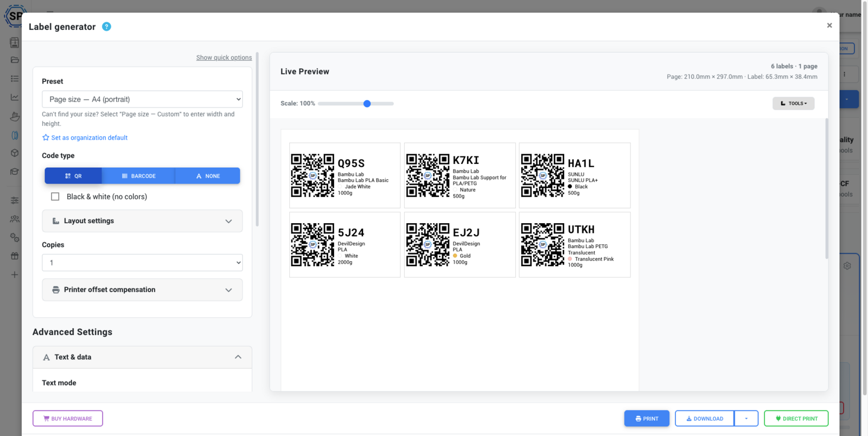Open the TOOLS dropdown in Live Preview
This screenshot has height=436, width=868.
[x=793, y=103]
